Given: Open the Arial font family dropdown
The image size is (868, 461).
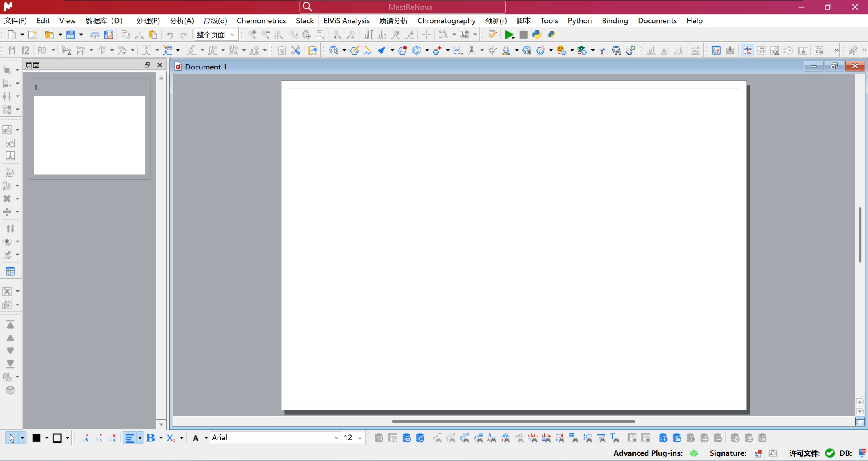Looking at the screenshot, I should point(275,438).
